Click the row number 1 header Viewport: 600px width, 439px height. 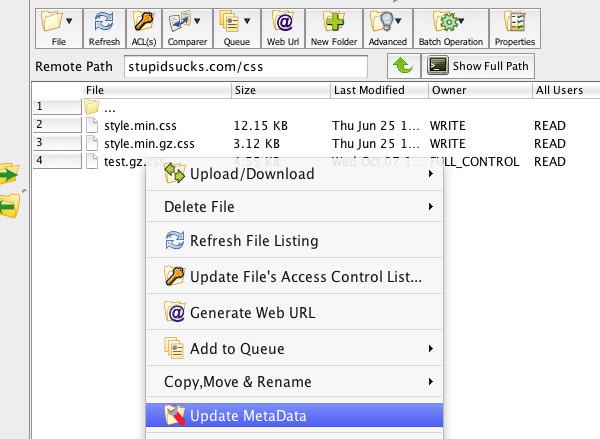(x=57, y=107)
